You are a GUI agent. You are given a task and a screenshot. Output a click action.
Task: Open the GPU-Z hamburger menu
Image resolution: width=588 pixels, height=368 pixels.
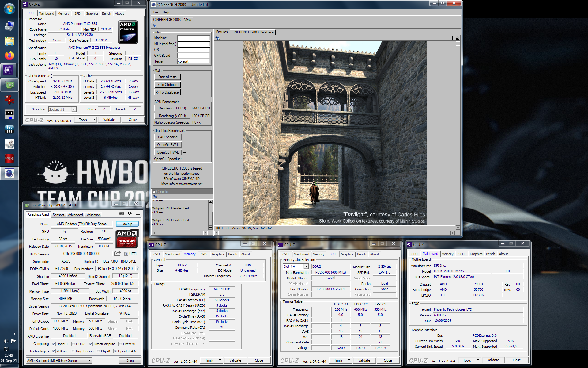tap(138, 213)
